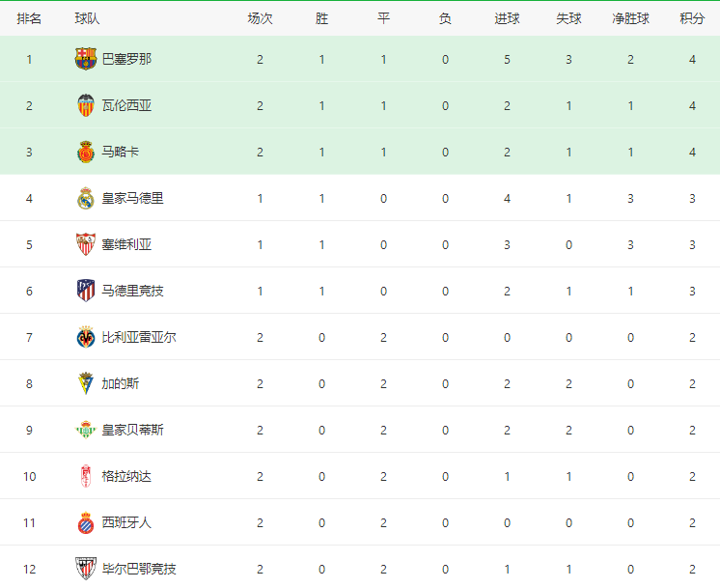
Task: Select the 排名 column header
Action: (29, 18)
